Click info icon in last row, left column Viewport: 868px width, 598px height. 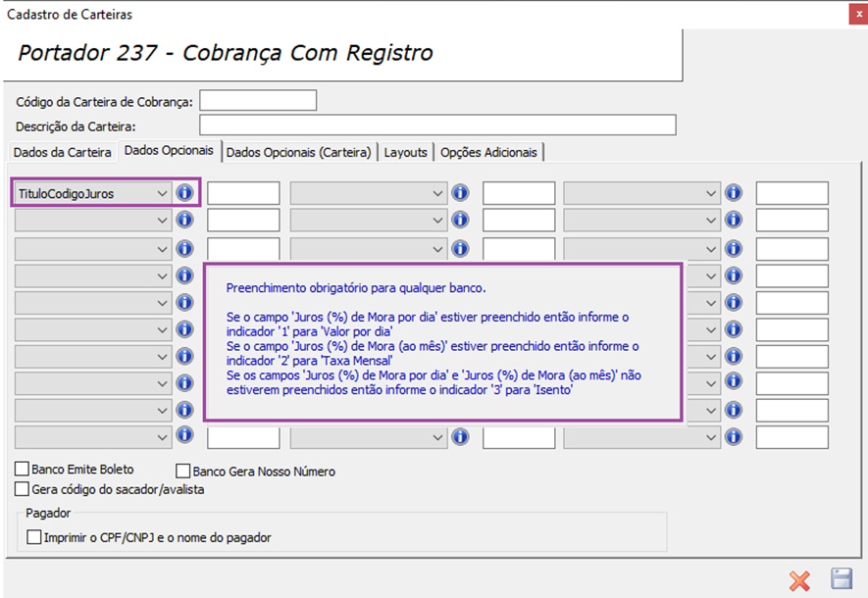(x=185, y=435)
